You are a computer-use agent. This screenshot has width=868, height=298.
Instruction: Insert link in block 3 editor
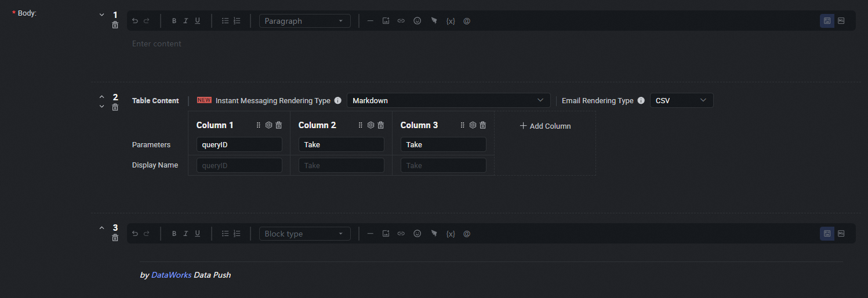[401, 234]
